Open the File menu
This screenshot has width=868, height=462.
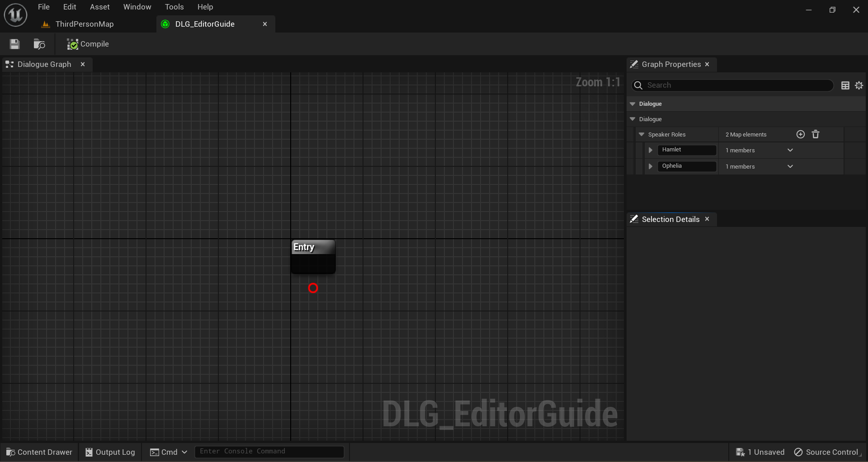pos(44,7)
